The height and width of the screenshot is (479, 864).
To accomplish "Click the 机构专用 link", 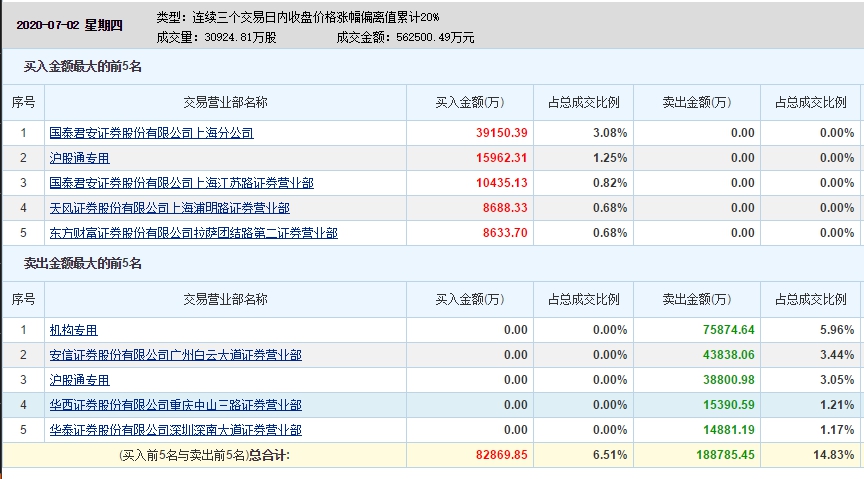I will [73, 330].
